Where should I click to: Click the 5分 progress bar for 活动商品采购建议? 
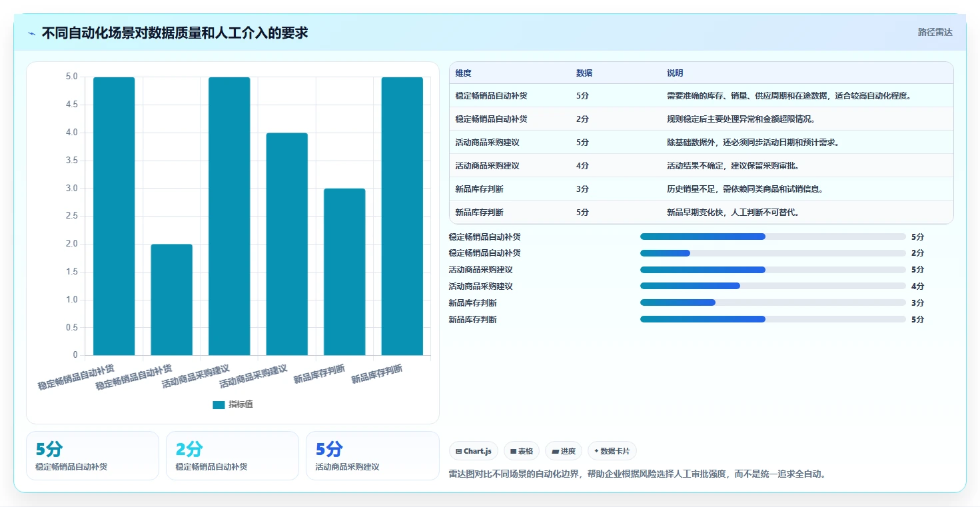(773, 270)
